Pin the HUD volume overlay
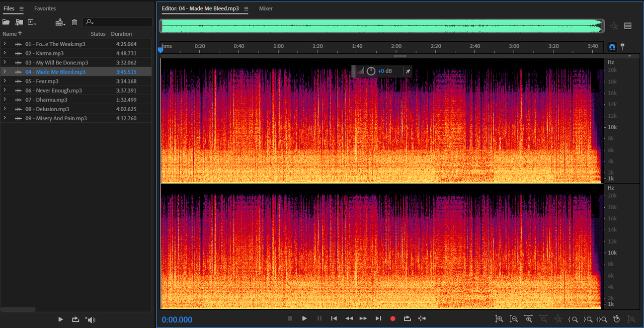This screenshot has width=644, height=328. (x=408, y=71)
